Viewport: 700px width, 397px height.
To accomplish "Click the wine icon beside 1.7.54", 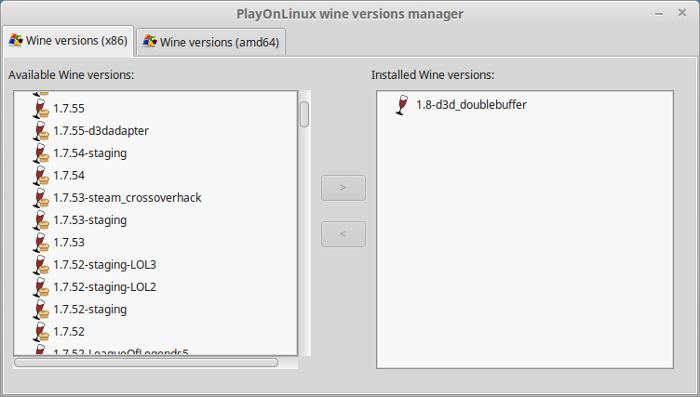I will 41,176.
